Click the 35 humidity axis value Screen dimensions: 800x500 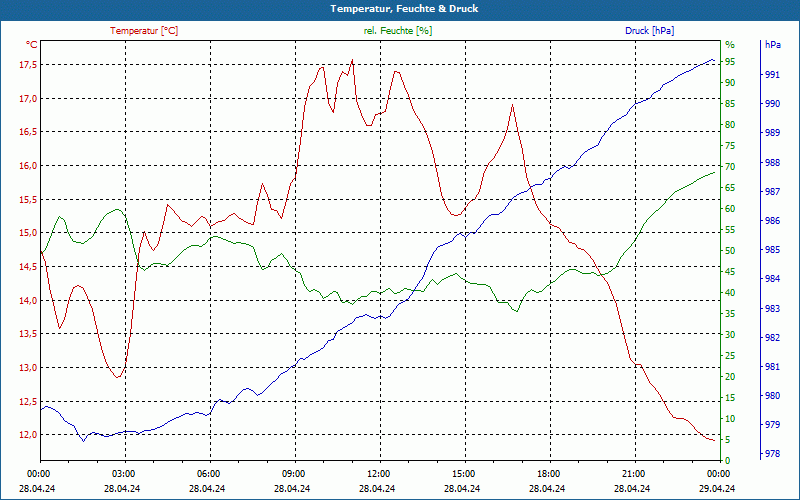point(730,314)
